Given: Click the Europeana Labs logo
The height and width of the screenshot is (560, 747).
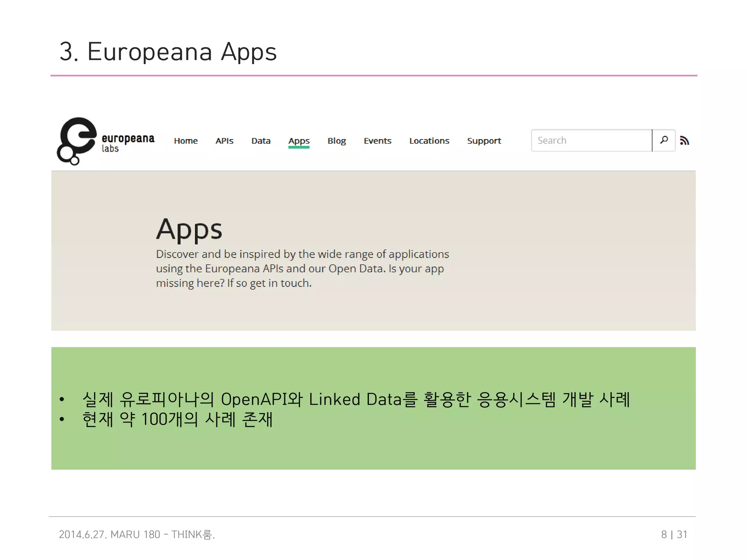Looking at the screenshot, I should click(106, 141).
